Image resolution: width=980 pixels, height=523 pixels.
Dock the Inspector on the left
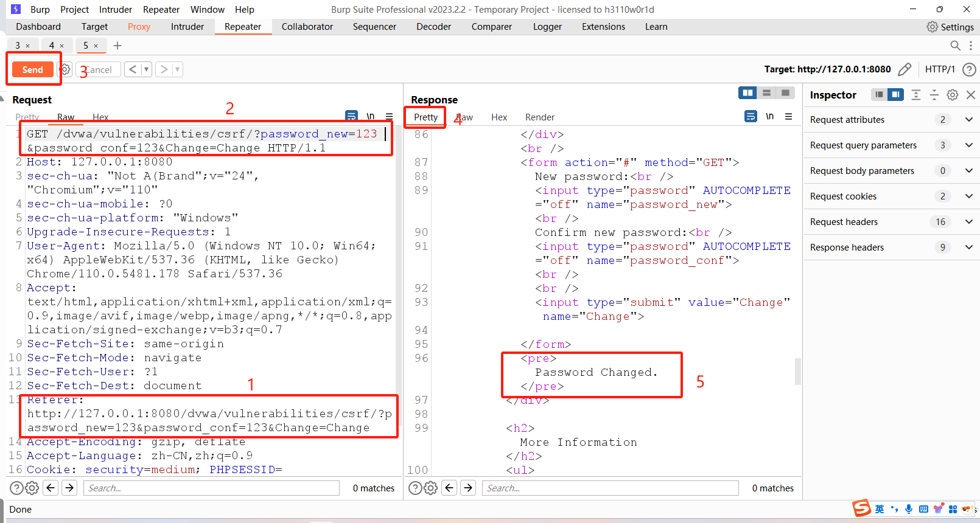pyautogui.click(x=879, y=95)
